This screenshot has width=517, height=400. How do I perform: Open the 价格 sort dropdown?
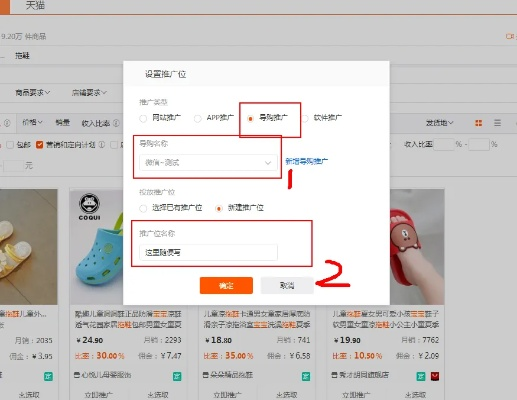coord(32,122)
